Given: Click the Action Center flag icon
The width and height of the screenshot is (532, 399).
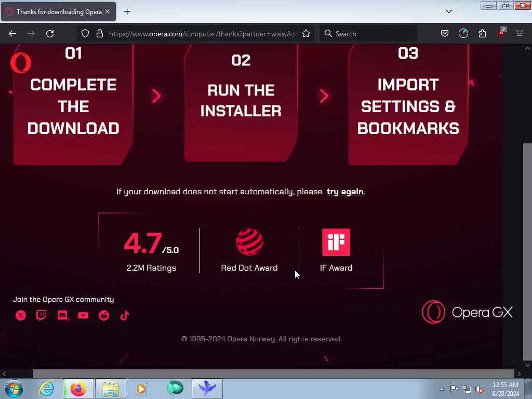Looking at the screenshot, I should pyautogui.click(x=454, y=389).
